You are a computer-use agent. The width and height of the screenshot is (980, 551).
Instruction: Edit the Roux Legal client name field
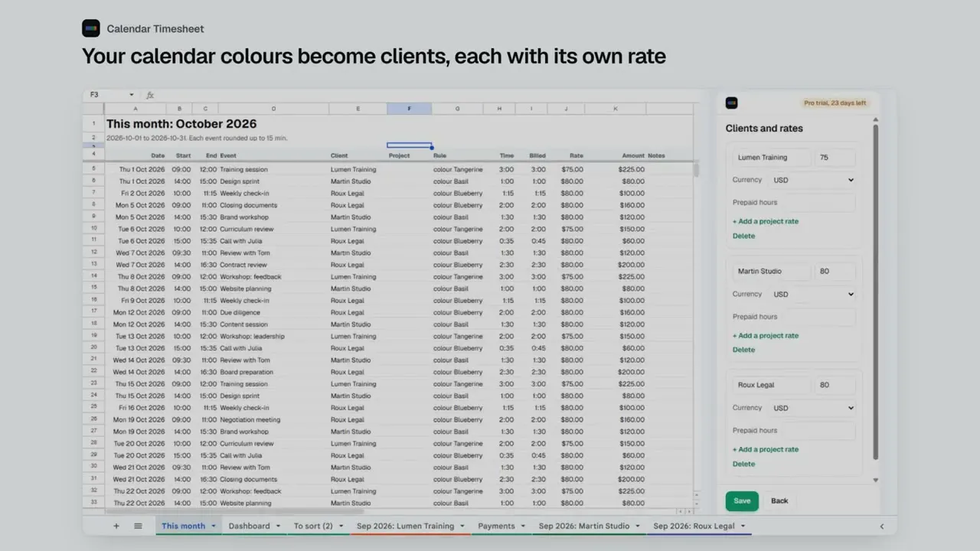[x=772, y=385]
